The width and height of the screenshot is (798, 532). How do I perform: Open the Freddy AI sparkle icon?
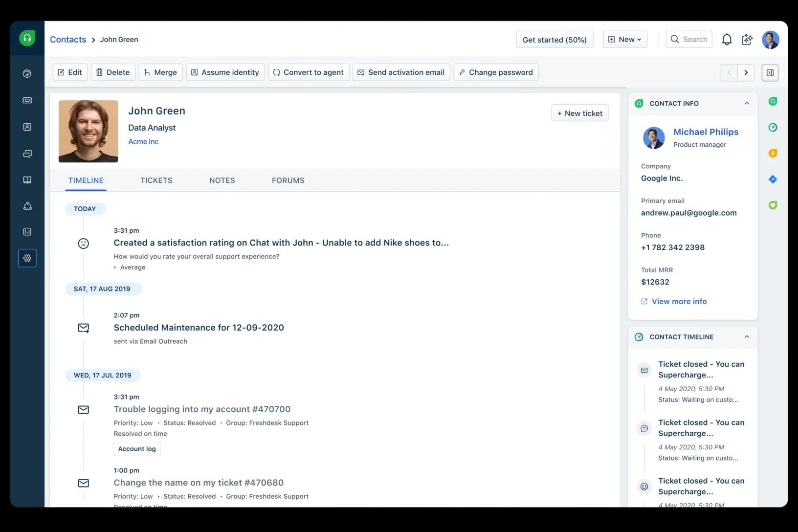747,40
